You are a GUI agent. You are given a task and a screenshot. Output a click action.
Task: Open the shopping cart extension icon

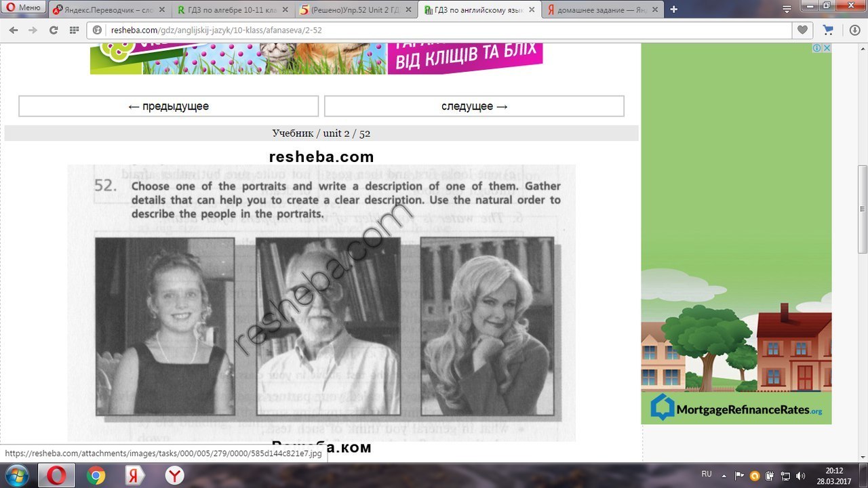point(828,30)
